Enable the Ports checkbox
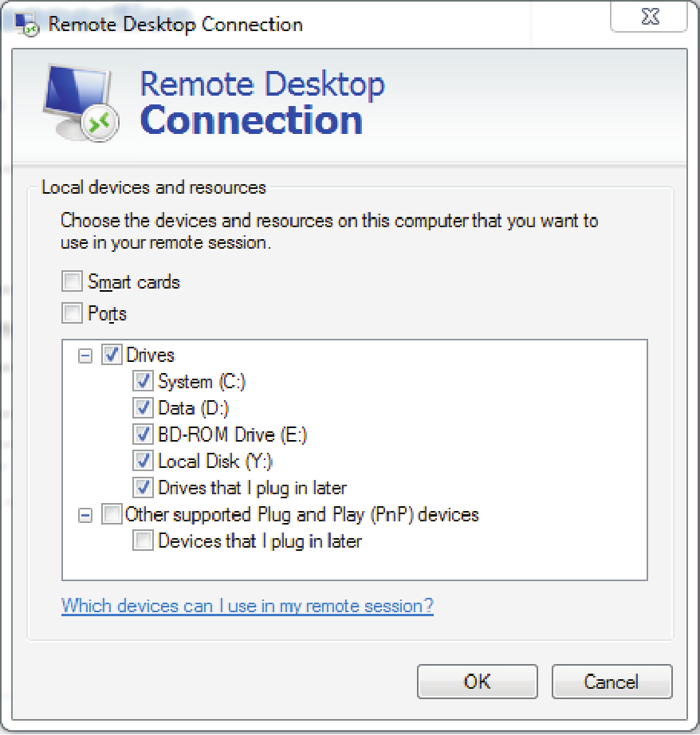Viewport: 700px width, 735px height. pos(71,313)
